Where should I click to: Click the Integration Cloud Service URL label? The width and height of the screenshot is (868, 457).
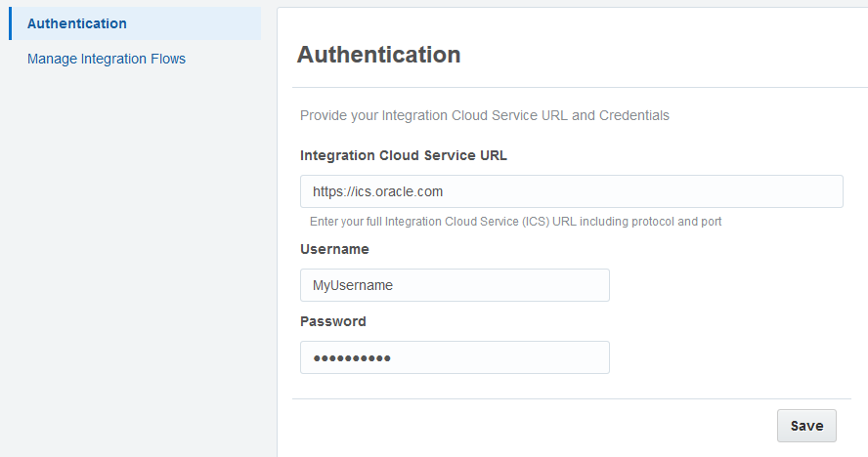[x=403, y=155]
